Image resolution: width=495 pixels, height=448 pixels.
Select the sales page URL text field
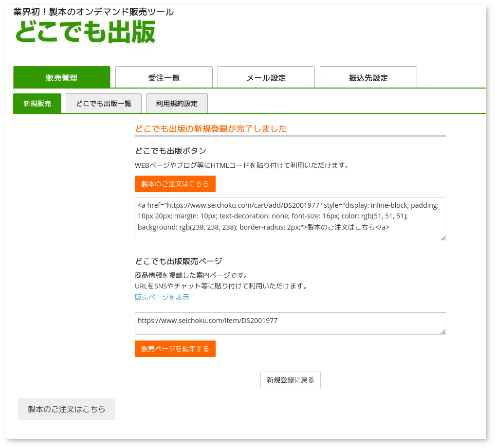[x=290, y=323]
